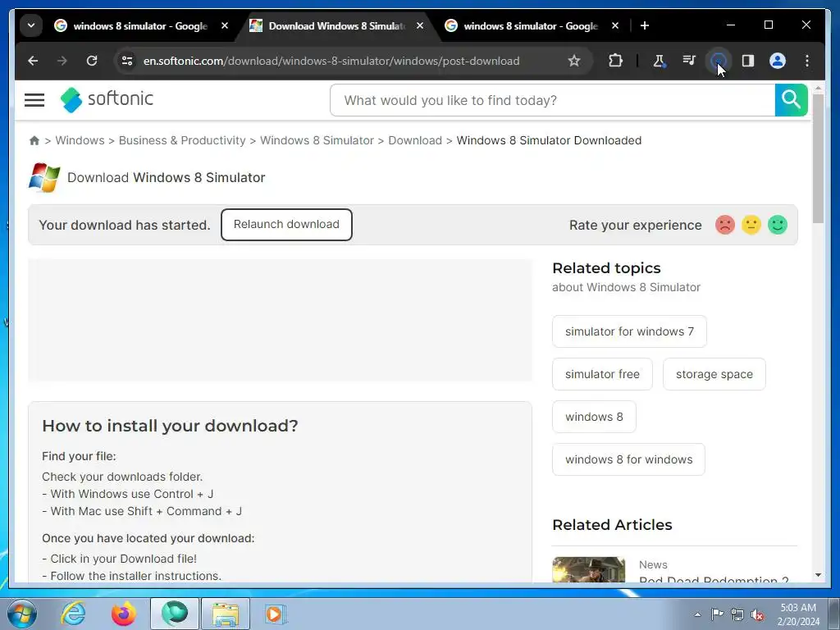This screenshot has width=840, height=630.
Task: Rate experience with red sad face
Action: 725,225
